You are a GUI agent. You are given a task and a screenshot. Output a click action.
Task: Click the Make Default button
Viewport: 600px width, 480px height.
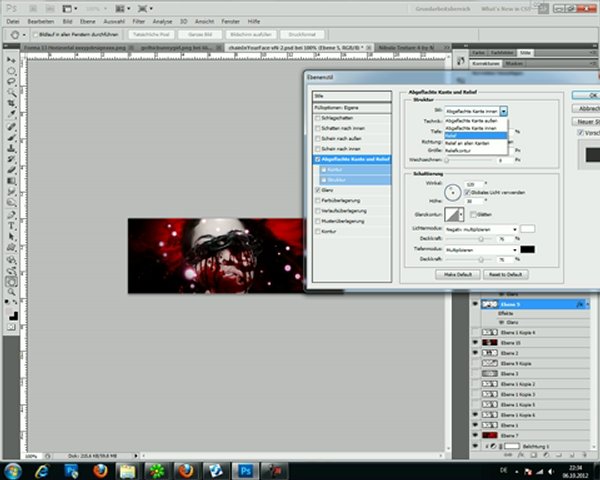[458, 273]
